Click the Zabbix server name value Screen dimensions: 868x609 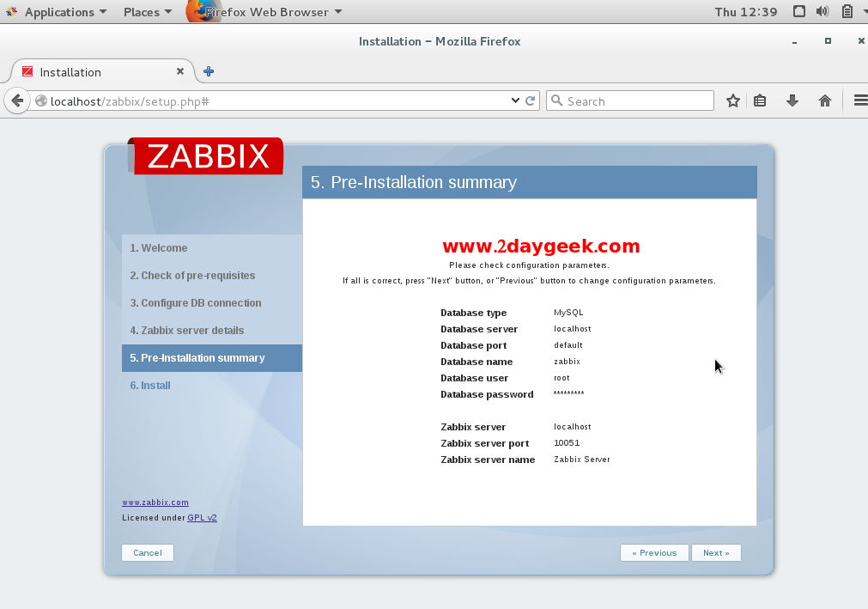582,459
